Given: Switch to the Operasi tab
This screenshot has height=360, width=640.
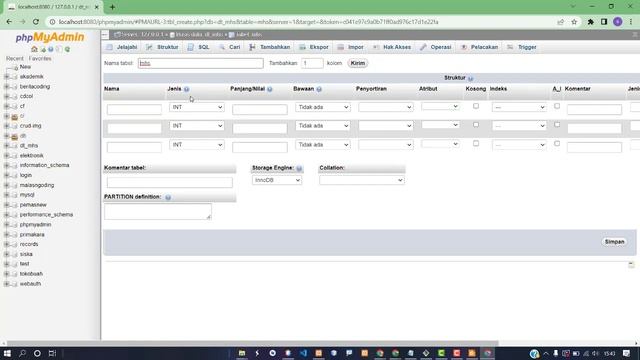Looking at the screenshot, I should [435, 47].
